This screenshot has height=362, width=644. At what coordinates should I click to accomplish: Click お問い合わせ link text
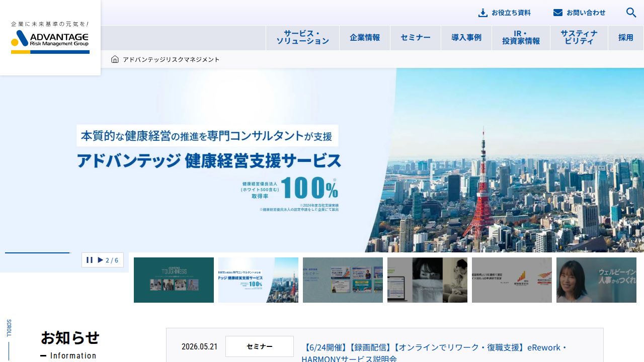click(586, 13)
